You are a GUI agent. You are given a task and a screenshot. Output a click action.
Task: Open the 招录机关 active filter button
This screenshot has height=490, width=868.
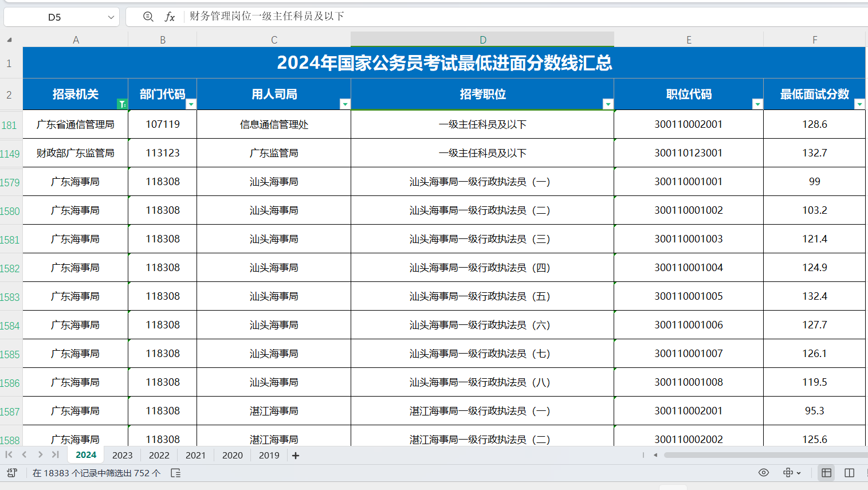[122, 104]
